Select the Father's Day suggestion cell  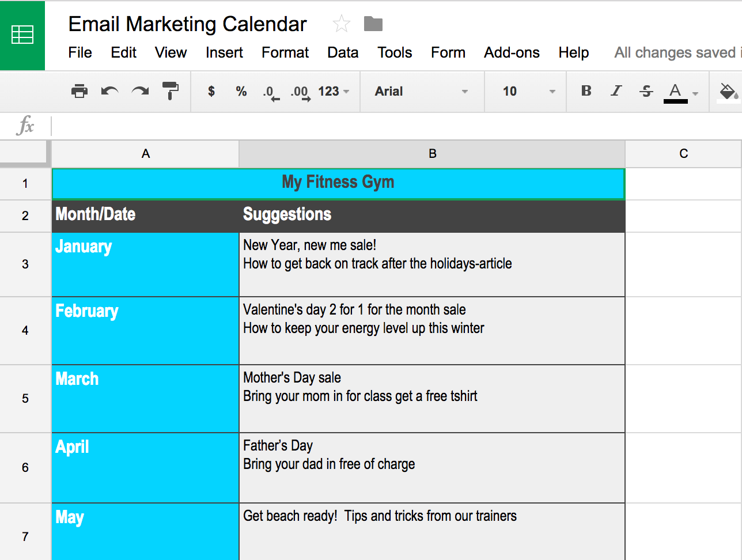[x=432, y=468]
